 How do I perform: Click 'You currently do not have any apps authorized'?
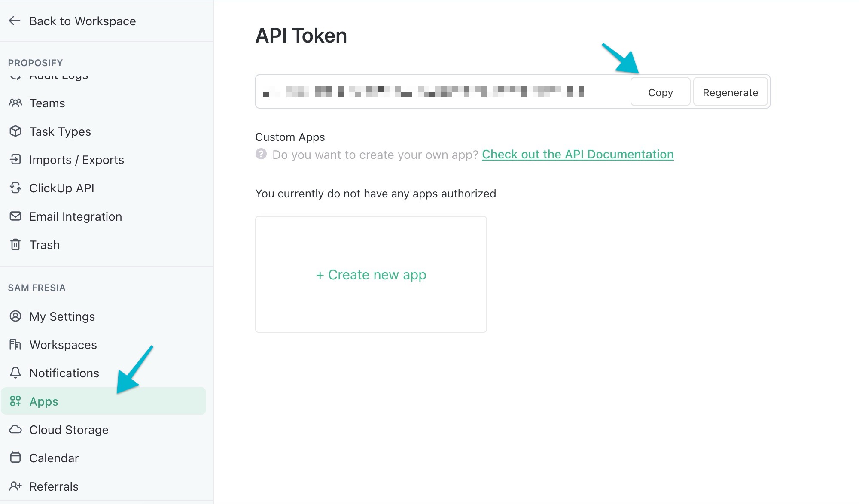pos(376,194)
